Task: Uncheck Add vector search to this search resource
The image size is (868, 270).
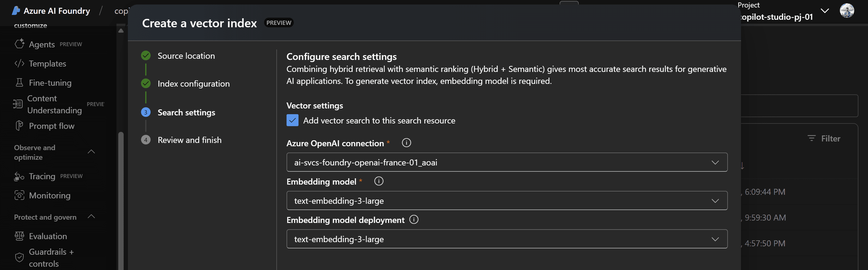Action: (x=293, y=120)
